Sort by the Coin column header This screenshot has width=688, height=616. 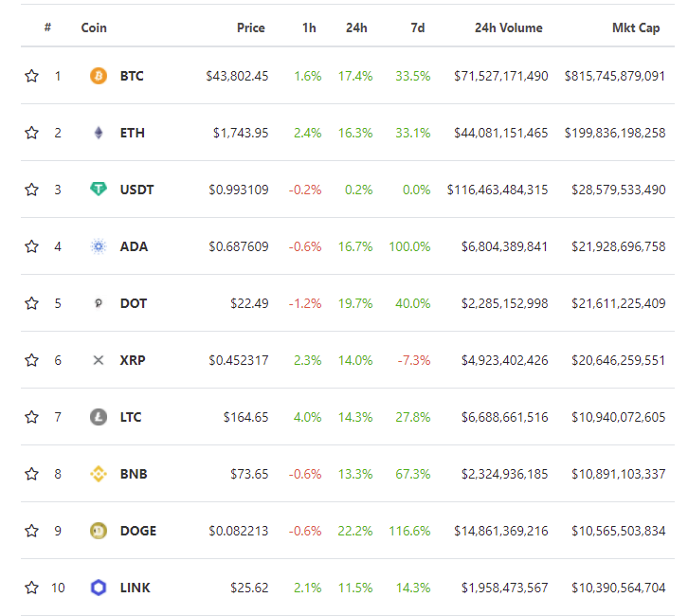(94, 27)
